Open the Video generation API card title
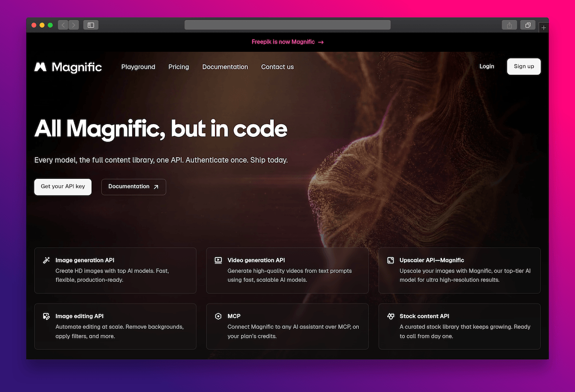 click(x=256, y=260)
